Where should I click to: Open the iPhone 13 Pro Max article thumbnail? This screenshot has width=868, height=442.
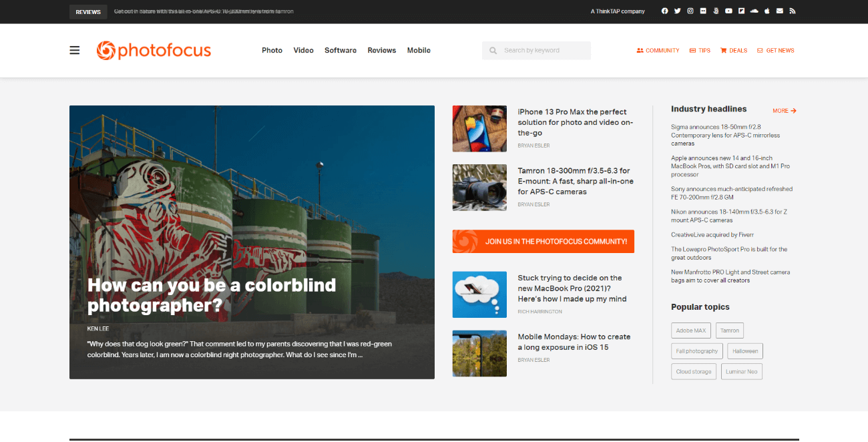click(479, 129)
